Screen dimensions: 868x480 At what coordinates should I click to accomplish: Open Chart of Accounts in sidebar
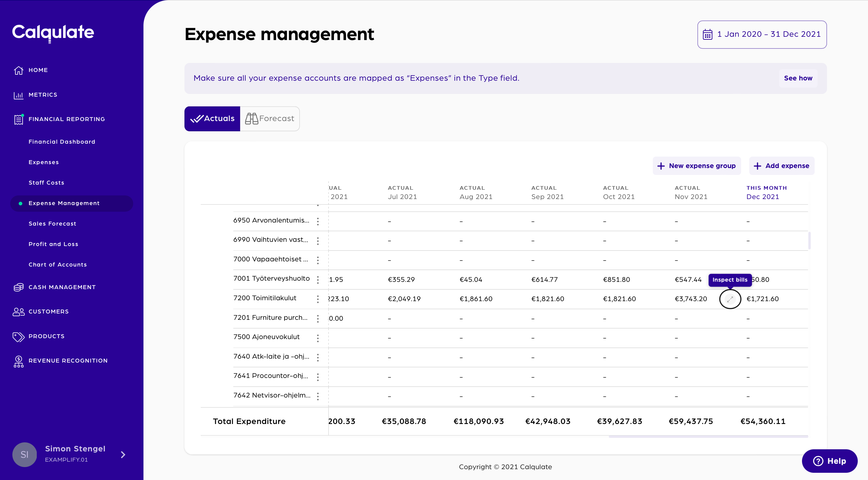[x=58, y=265]
